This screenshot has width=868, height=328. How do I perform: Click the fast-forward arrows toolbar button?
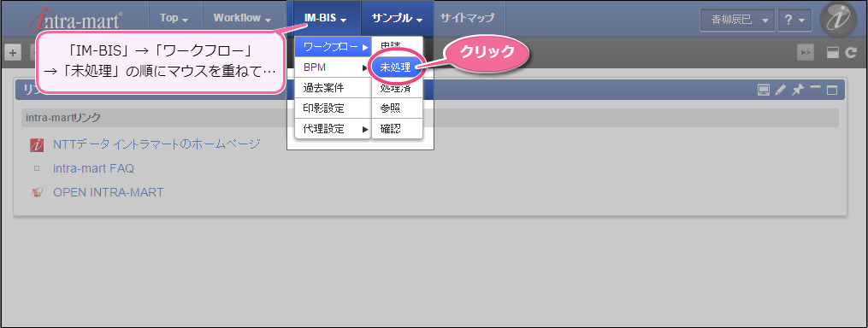coord(806,53)
